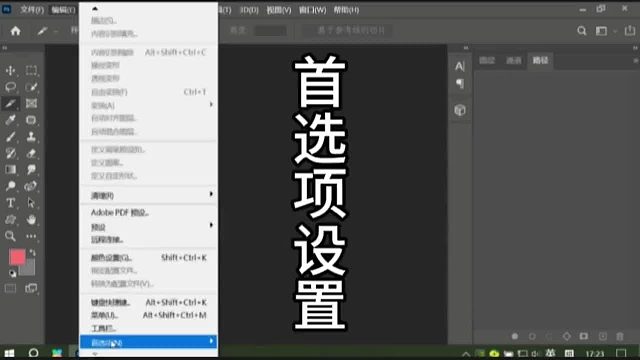Expand the 清理(R) submenu arrow
The image size is (640, 360).
click(211, 194)
